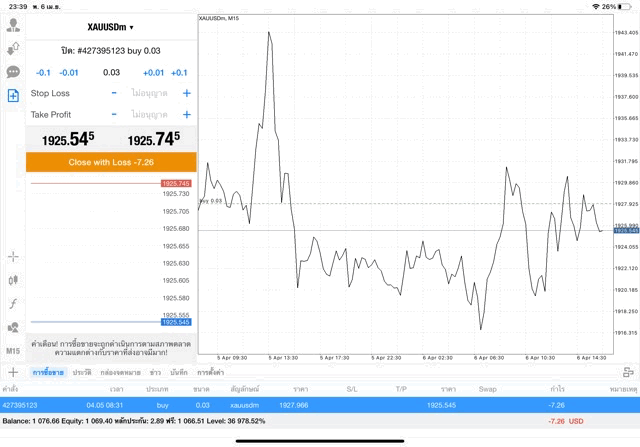Switch to the การตั้งค่า tab

coord(210,372)
